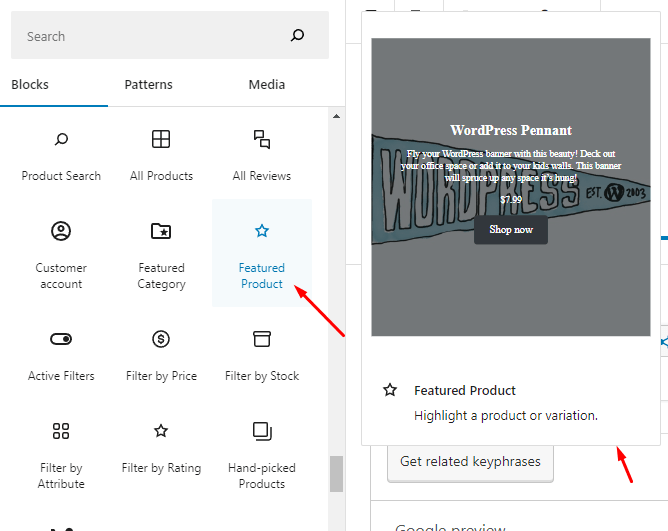Switch to the Blocks tab
Viewport: 668px width, 531px height.
tap(30, 84)
